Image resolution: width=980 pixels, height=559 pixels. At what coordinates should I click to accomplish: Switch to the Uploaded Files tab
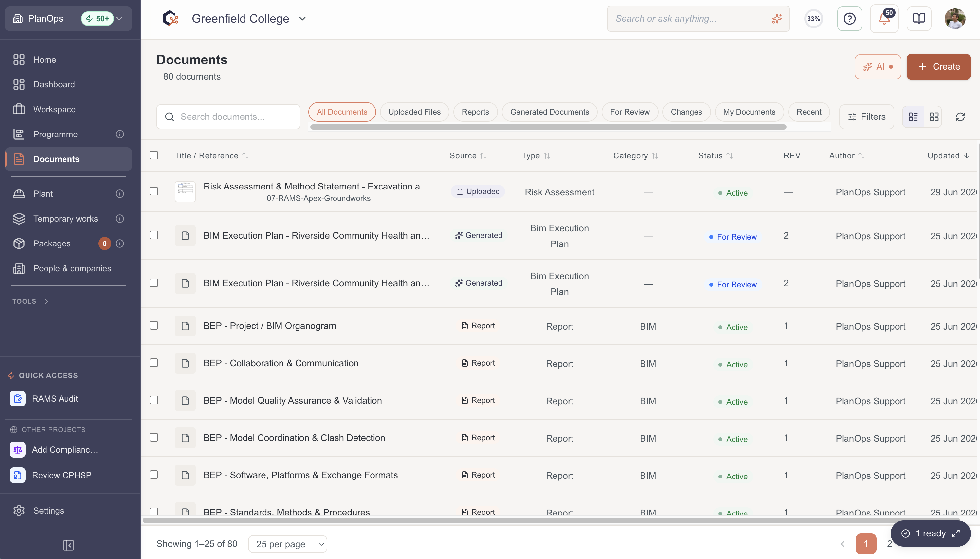414,112
